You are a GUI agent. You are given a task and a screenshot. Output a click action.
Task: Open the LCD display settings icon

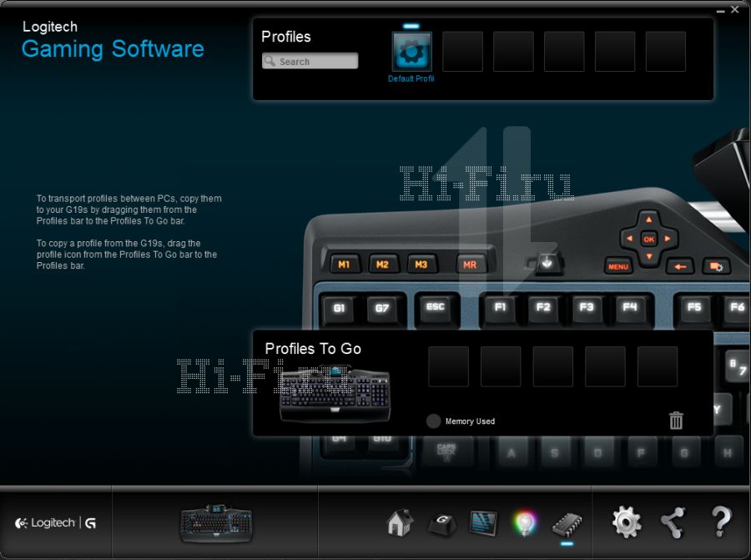coord(483,523)
